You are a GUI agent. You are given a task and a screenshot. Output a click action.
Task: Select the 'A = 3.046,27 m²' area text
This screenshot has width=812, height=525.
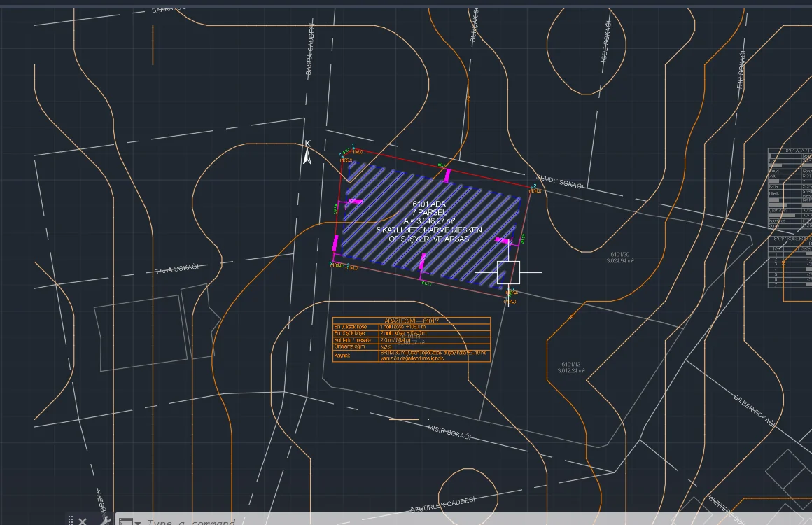tap(429, 221)
